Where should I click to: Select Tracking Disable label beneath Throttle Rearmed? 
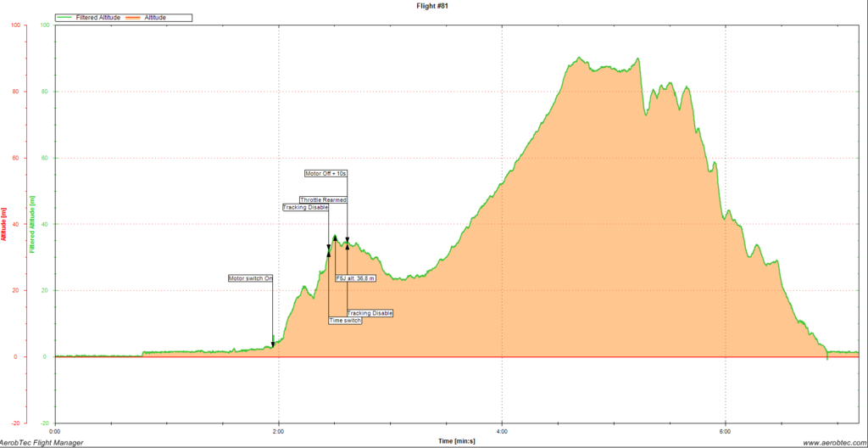pos(305,208)
